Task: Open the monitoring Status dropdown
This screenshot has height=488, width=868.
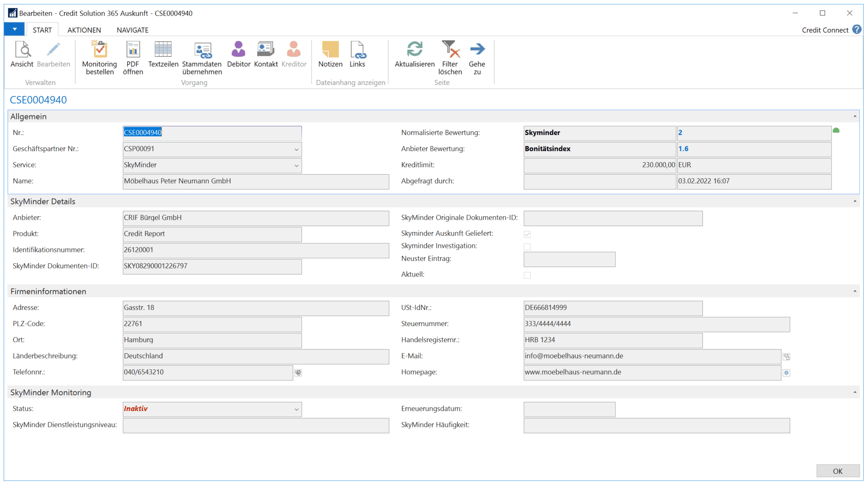Action: pyautogui.click(x=297, y=410)
